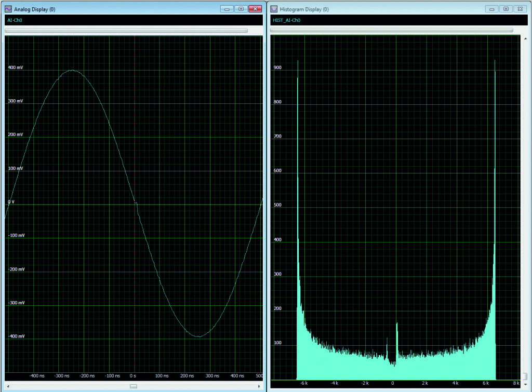Image resolution: width=532 pixels, height=392 pixels.
Task: Select the AI-Ch0 channel label
Action: tap(15, 20)
